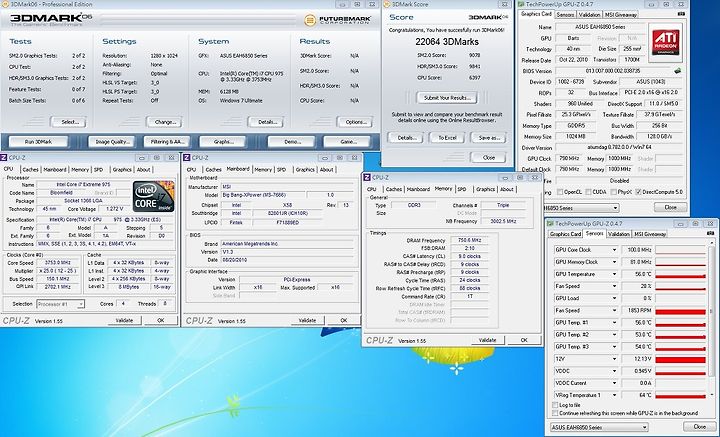
Task: Check Continue refreshing this screen in background
Action: (555, 413)
